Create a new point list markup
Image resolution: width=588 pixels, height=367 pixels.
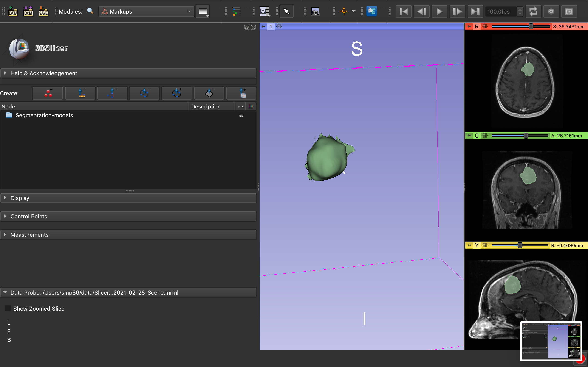(48, 93)
